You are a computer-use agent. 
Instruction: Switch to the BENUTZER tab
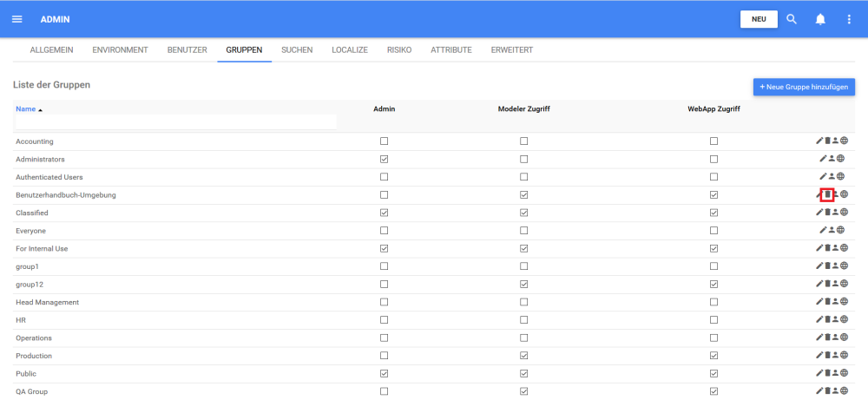pos(187,50)
